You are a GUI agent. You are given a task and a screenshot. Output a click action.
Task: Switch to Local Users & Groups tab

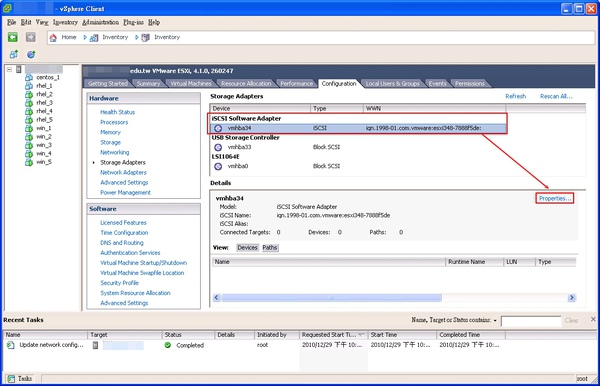(392, 83)
